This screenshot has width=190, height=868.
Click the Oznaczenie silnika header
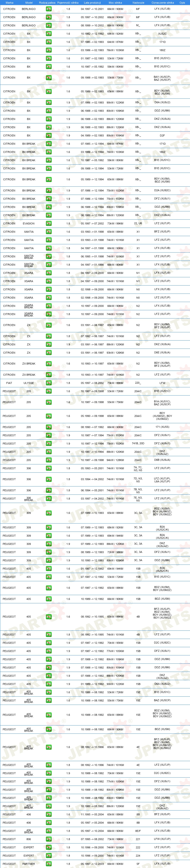(163, 3)
